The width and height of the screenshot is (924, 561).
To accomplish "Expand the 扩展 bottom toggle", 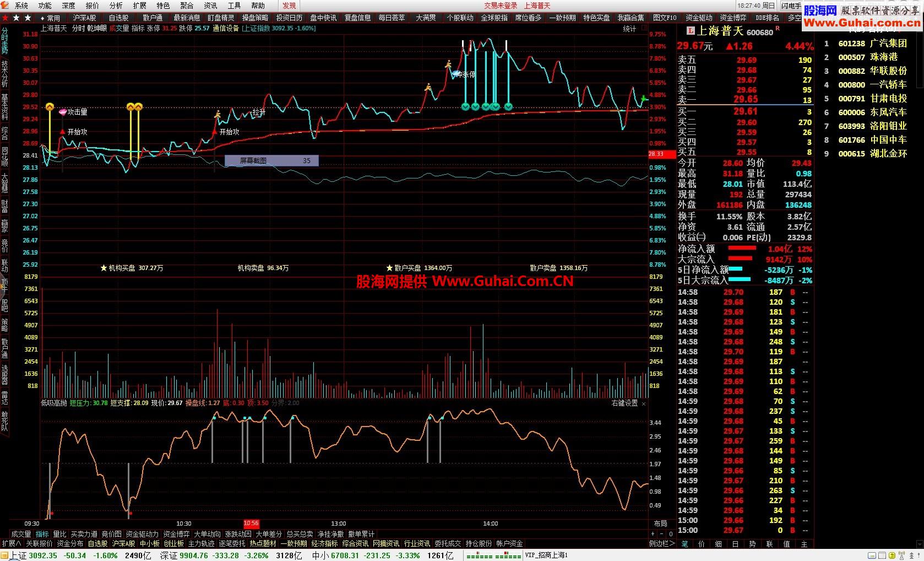I will point(12,543).
